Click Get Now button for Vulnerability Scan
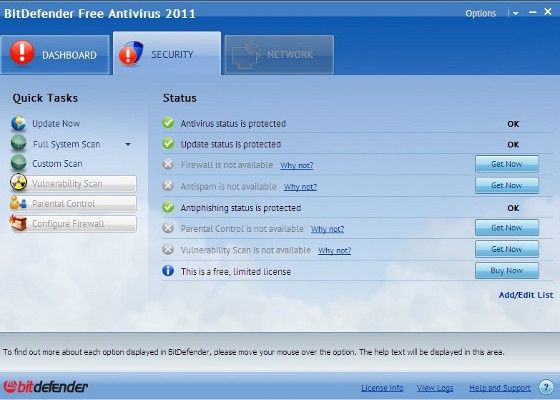 click(x=507, y=249)
